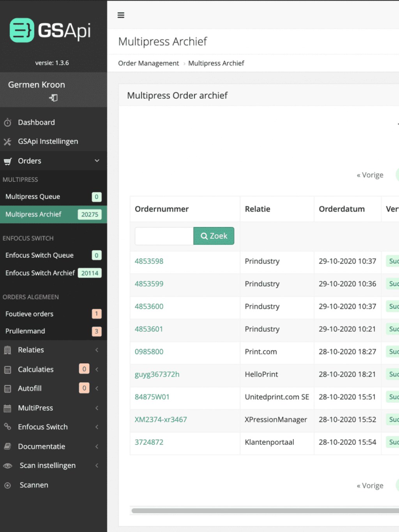The height and width of the screenshot is (532, 399).
Task: Open order 4853601
Action: (149, 329)
